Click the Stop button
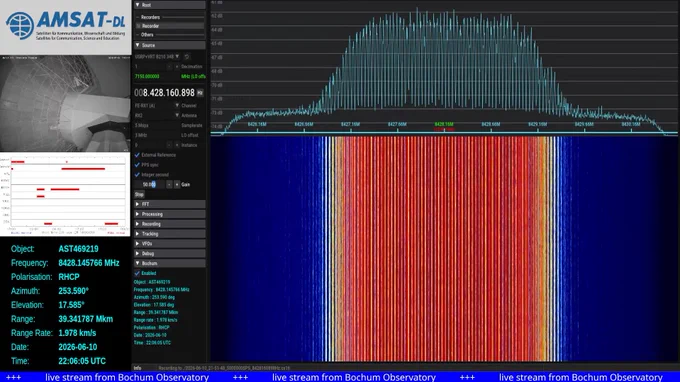Screen dimensions: 680x382 139,194
